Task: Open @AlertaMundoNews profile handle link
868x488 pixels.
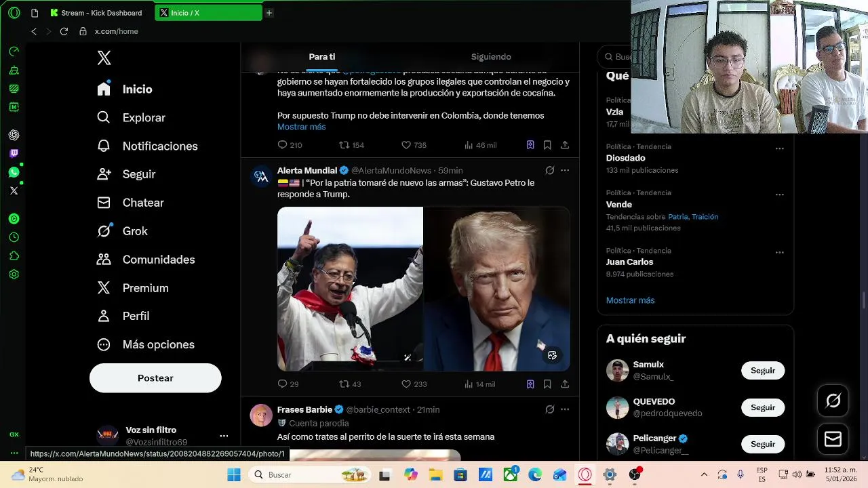Action: (x=391, y=170)
